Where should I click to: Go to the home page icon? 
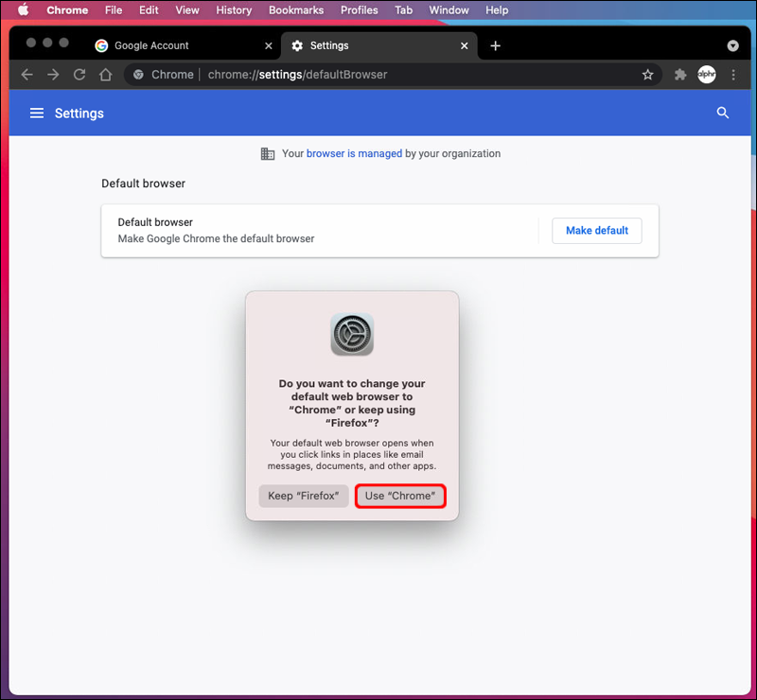pos(105,75)
